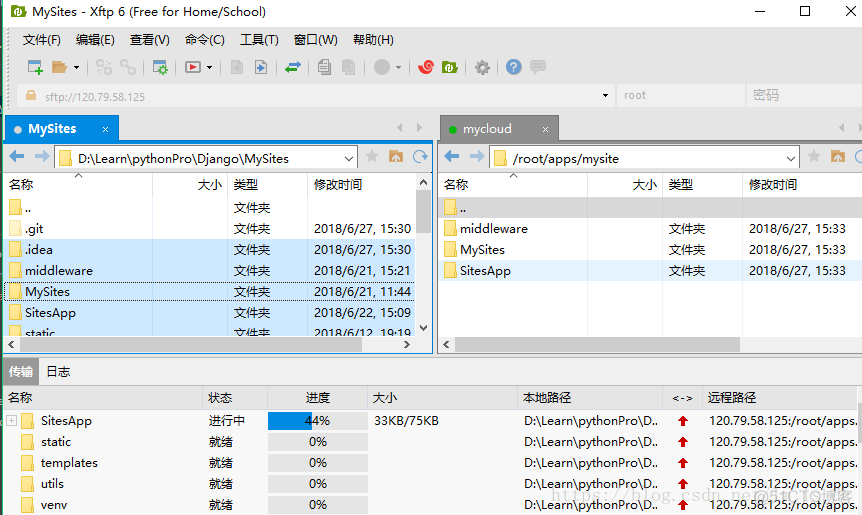The width and height of the screenshot is (862, 515).
Task: Click the red play screen toolbar icon
Action: pos(192,67)
